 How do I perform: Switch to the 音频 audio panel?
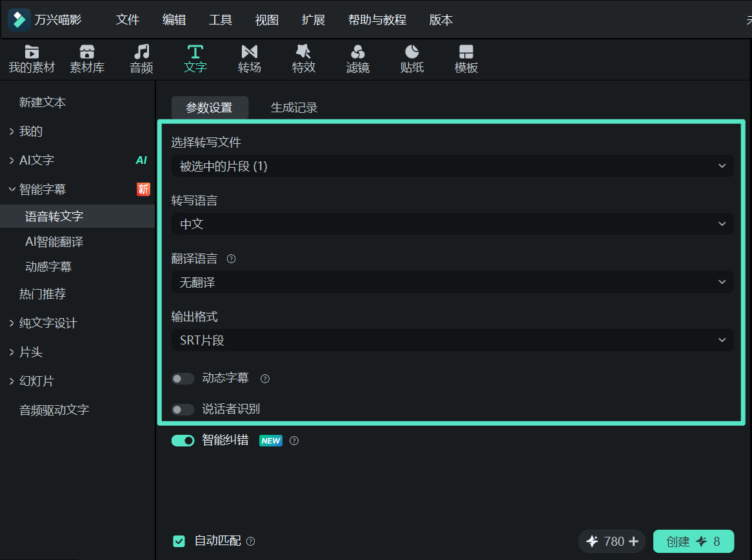tap(141, 59)
